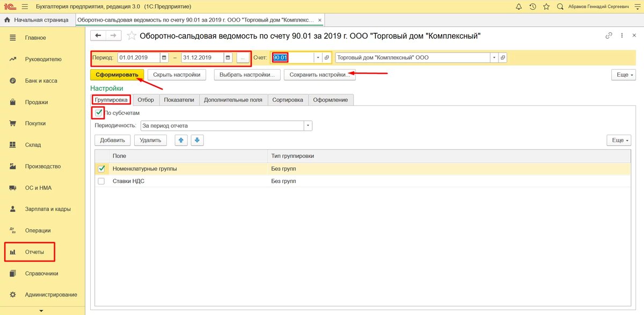This screenshot has width=644, height=315.
Task: Open grouping table Еще menu
Action: 619,140
